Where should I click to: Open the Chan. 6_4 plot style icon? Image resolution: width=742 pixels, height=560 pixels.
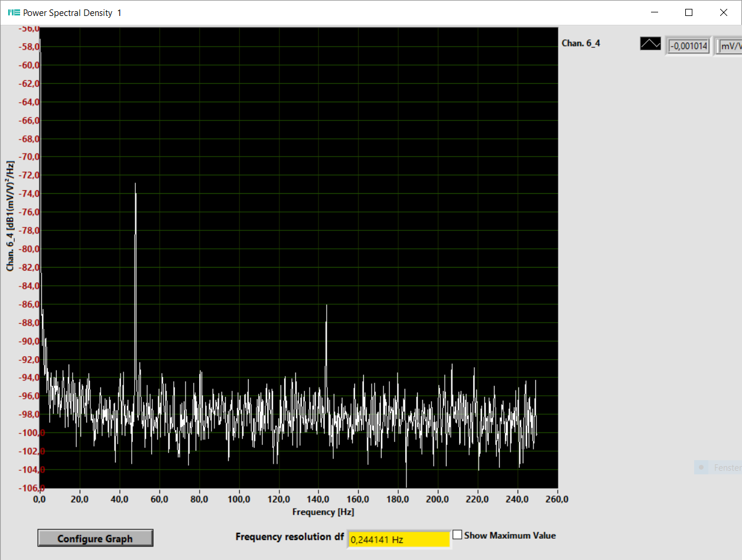[650, 44]
